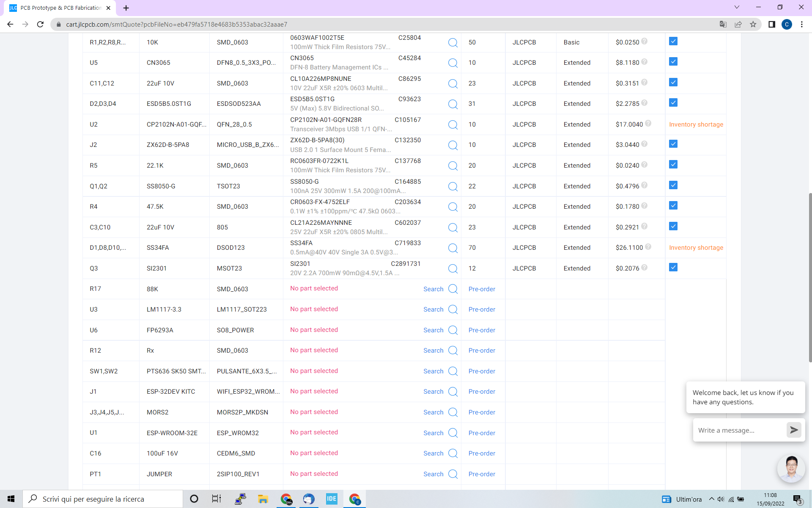Expand hidden icons in the system tray
Image resolution: width=812 pixels, height=508 pixels.
pyautogui.click(x=711, y=499)
